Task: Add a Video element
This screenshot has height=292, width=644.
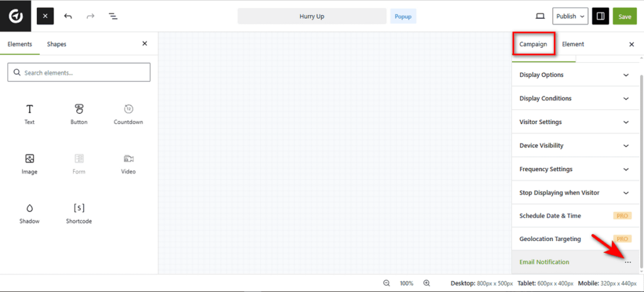Action: [128, 164]
